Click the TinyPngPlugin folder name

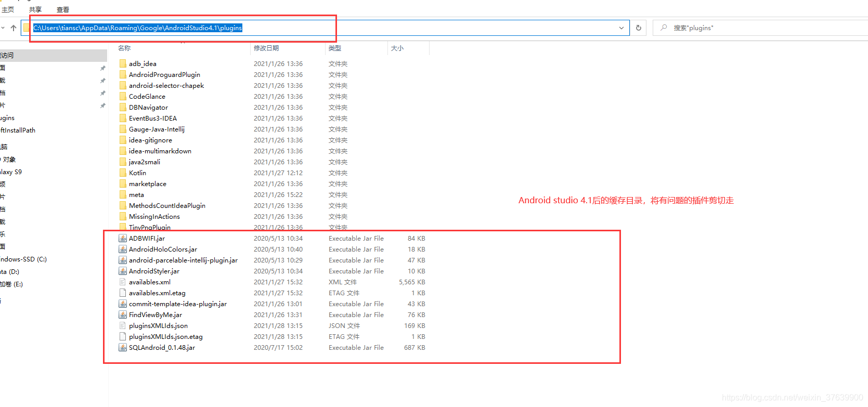pyautogui.click(x=150, y=227)
